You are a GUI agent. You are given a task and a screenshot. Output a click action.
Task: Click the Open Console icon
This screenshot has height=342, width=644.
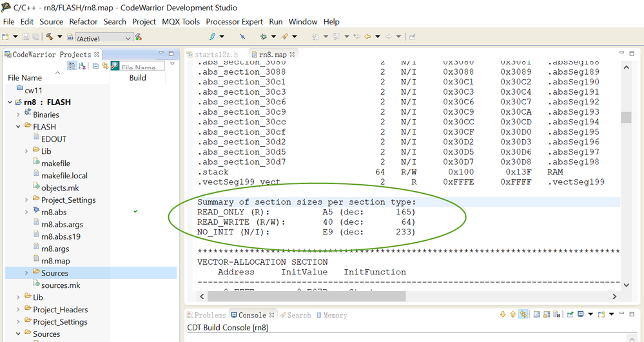tap(601, 314)
